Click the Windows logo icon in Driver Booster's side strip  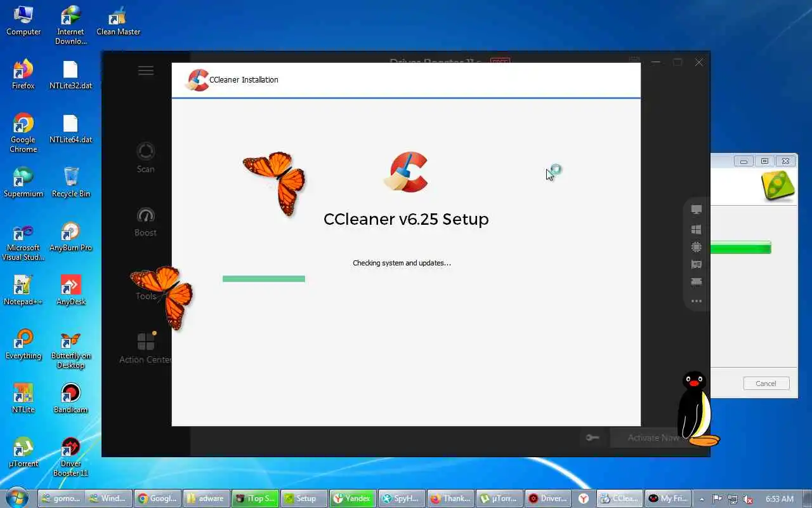pyautogui.click(x=697, y=229)
